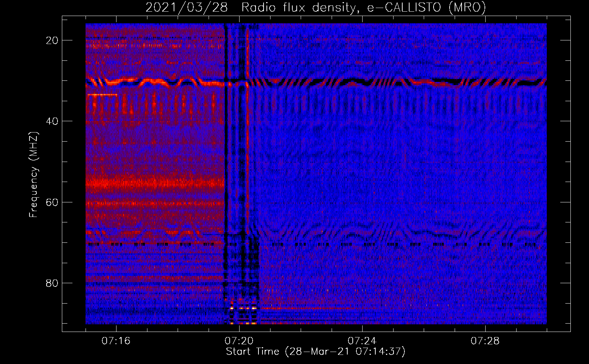Click the 'Frequency (MHZ)' axis label
The width and height of the screenshot is (589, 364).
point(33,175)
